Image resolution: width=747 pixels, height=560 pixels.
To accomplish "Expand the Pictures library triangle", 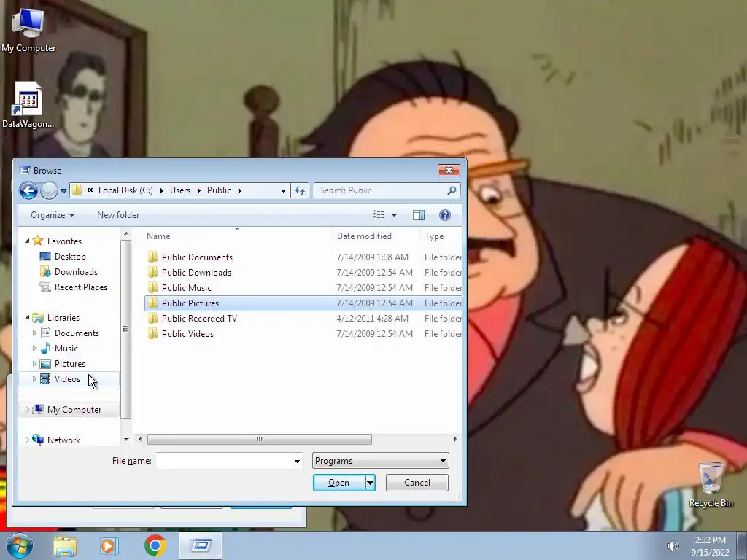I will [x=34, y=364].
